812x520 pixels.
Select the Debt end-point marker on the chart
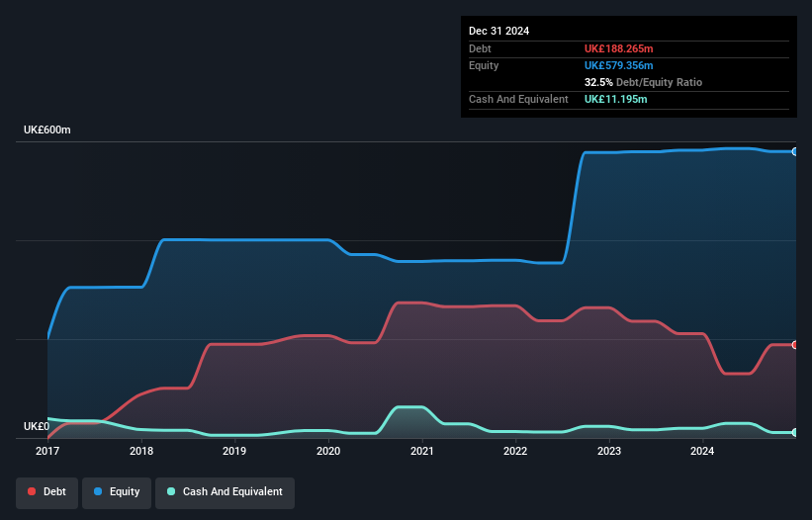coord(795,345)
